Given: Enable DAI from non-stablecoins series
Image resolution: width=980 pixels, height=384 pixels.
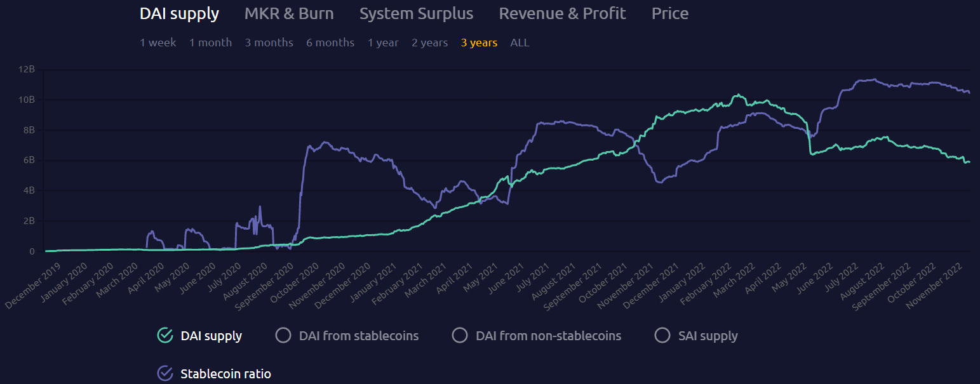Looking at the screenshot, I should click(459, 335).
